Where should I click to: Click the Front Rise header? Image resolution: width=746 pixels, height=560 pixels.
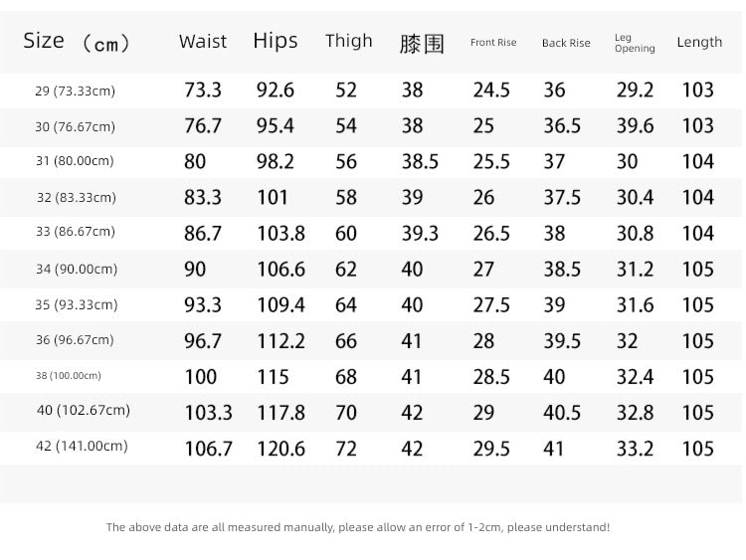point(493,43)
